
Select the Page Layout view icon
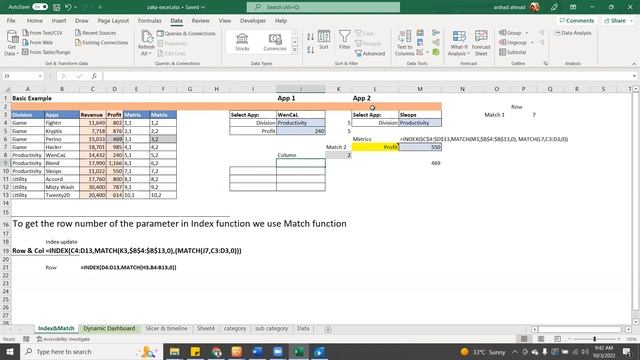(541, 339)
